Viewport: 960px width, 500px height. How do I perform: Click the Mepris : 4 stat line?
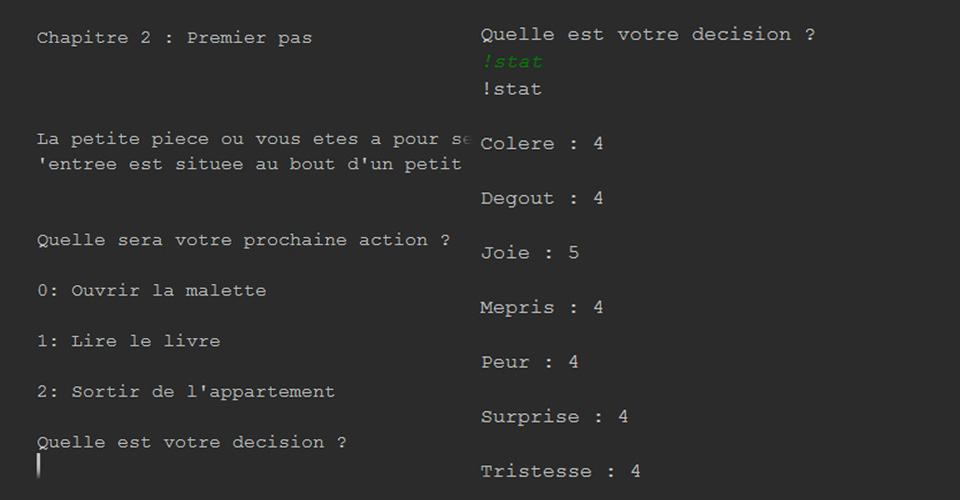coord(542,307)
